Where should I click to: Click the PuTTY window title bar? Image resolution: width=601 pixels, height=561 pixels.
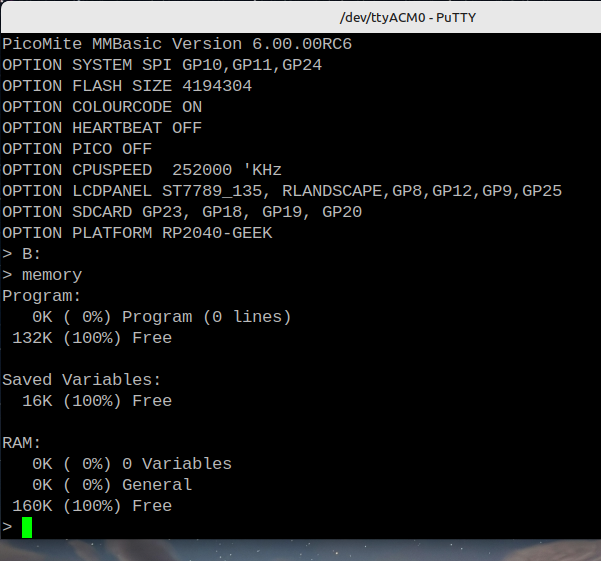click(x=300, y=16)
